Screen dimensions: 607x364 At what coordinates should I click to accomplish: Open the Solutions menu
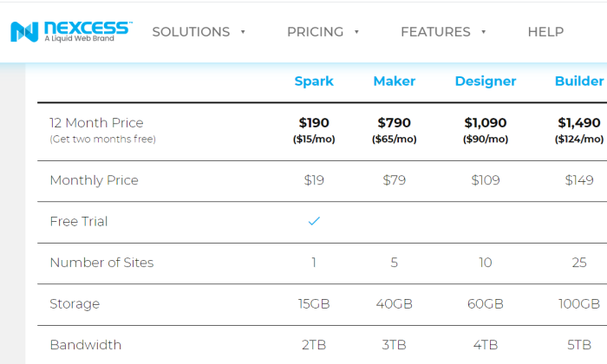coord(191,32)
